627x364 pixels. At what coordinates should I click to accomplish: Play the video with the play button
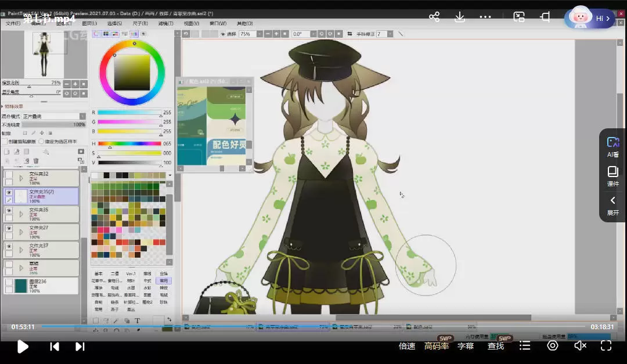tap(23, 347)
